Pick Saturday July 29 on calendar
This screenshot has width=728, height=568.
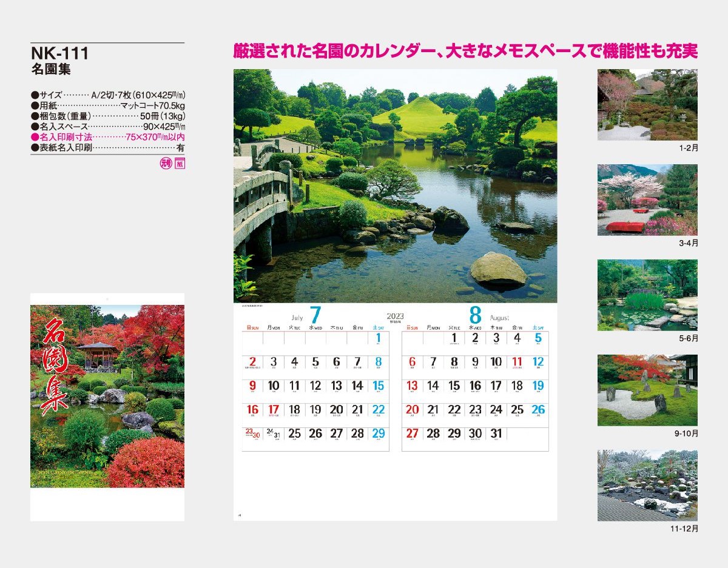click(x=378, y=434)
